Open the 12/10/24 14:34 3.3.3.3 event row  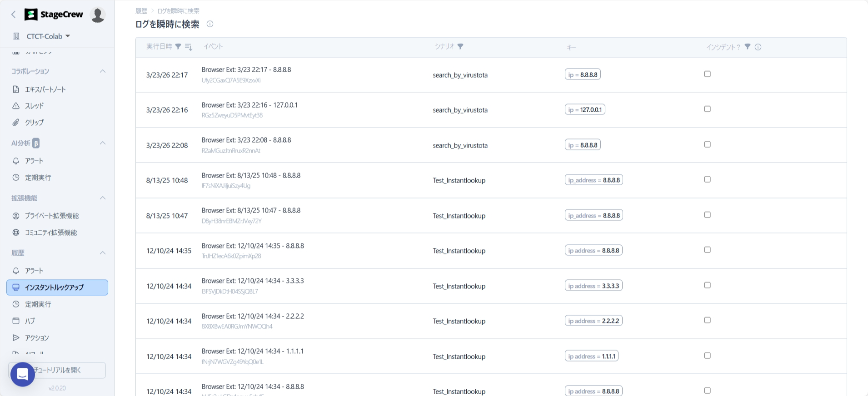click(253, 281)
